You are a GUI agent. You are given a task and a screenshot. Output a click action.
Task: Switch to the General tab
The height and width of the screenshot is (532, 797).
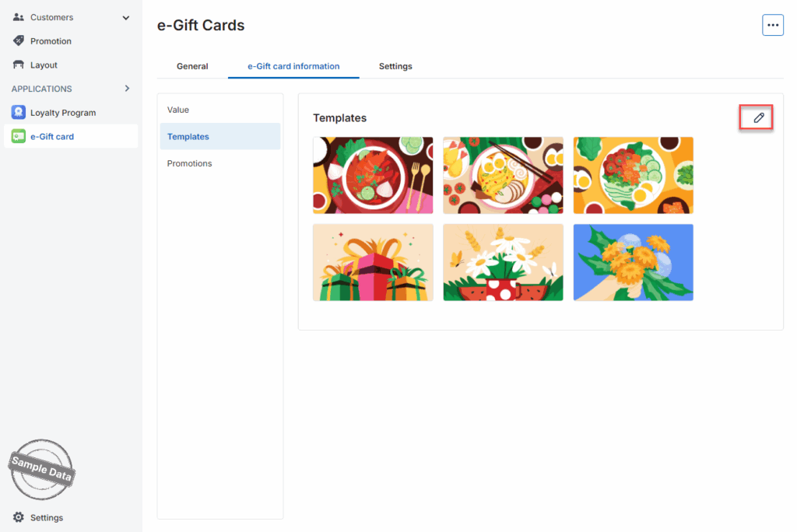point(192,66)
